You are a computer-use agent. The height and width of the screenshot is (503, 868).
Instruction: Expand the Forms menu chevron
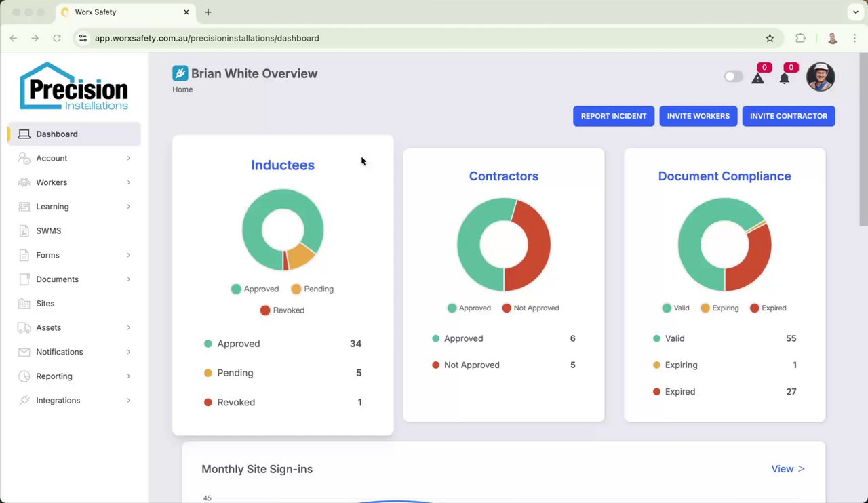click(x=128, y=255)
